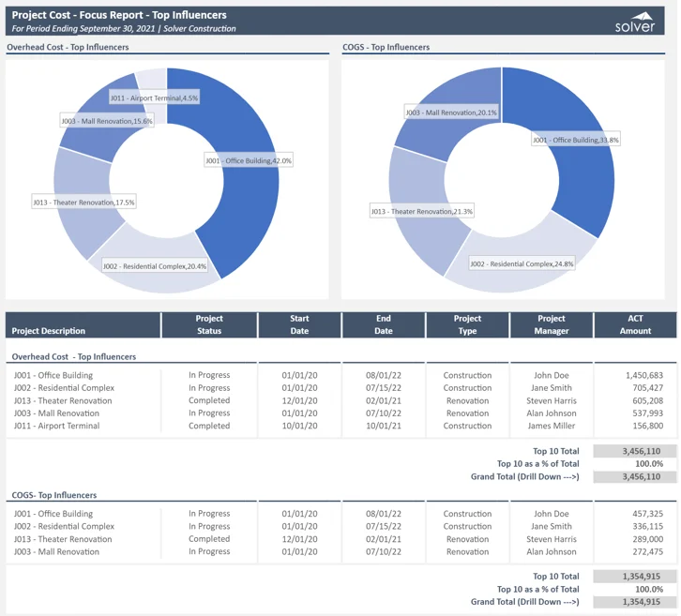Drill down on Overhead Grand Total 3,456,110

635,476
